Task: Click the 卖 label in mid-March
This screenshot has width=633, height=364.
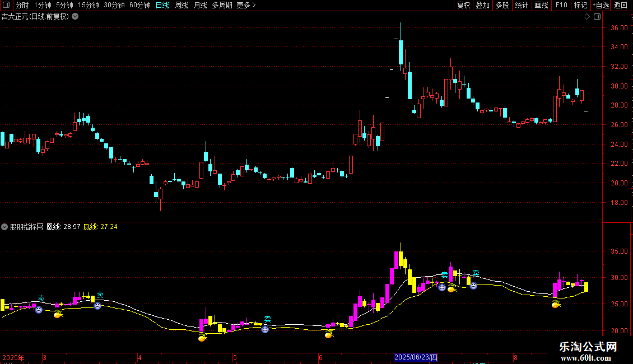Action: tap(100, 295)
